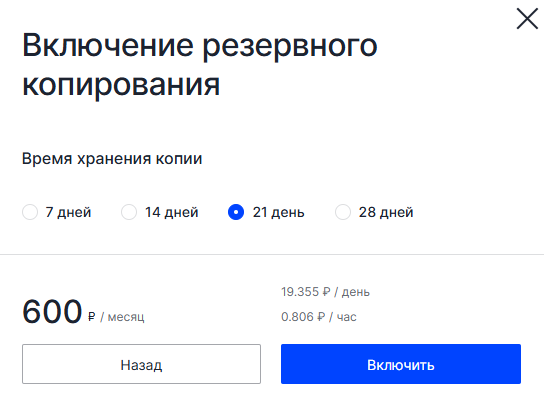Click the ruble sign beside 600
Screen dimensions: 544x398
92,316
